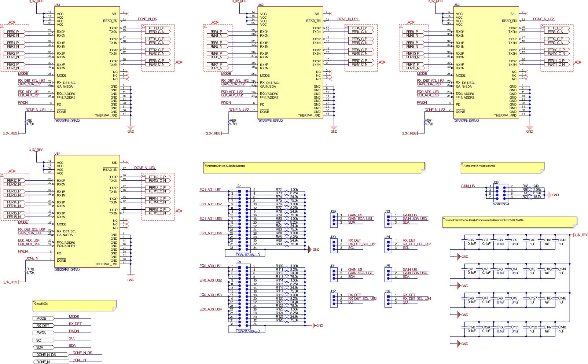Click the EQ1_AD1_US1 net label at J27

210,190
